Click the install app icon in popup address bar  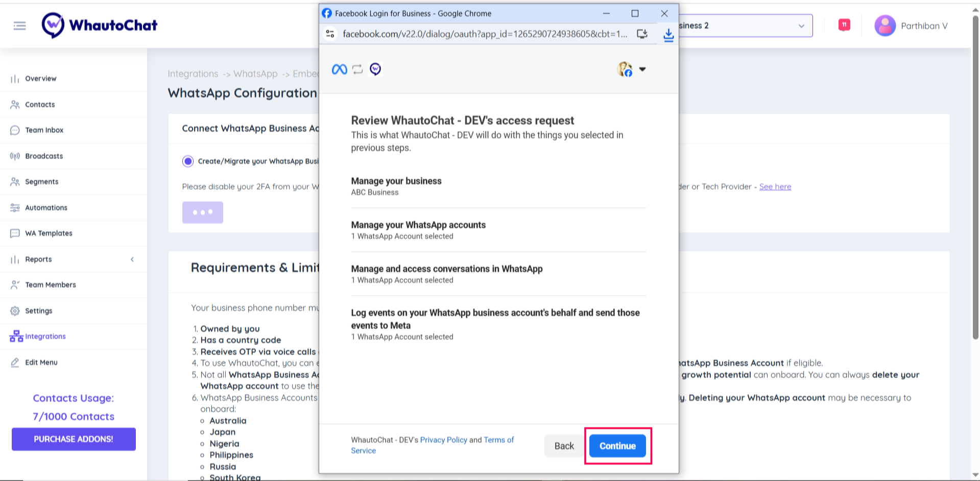click(642, 34)
